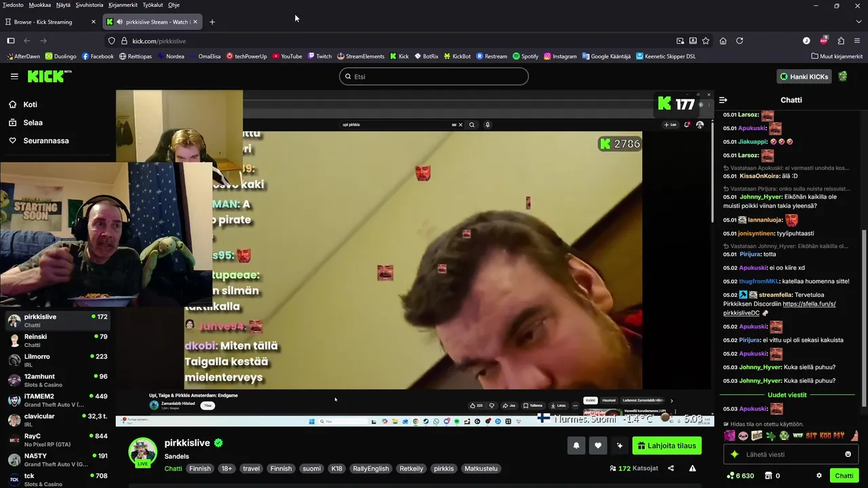
Task: Open the Twitch bookmark
Action: 319,56
